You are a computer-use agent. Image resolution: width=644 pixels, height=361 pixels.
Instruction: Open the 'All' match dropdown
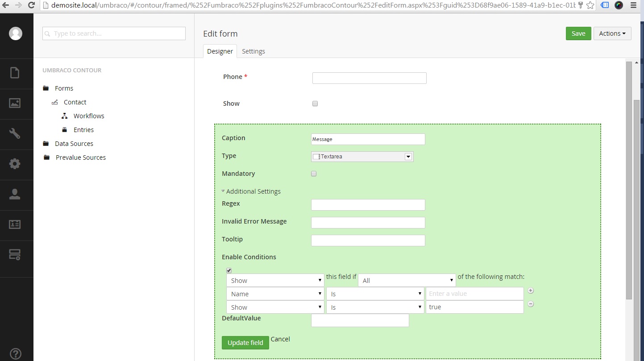coord(407,280)
